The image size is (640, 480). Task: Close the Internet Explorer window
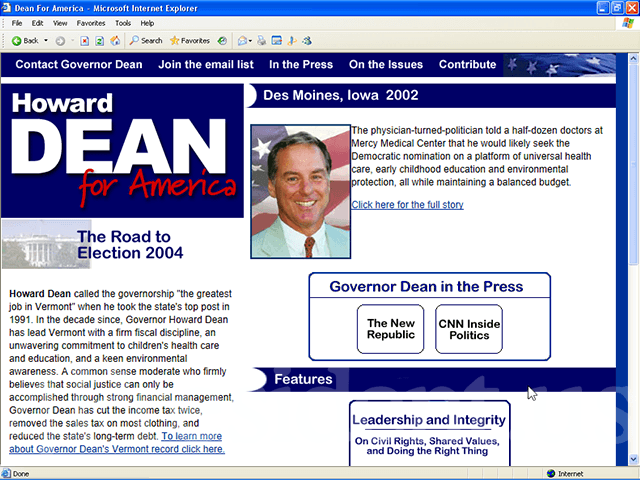tap(631, 8)
